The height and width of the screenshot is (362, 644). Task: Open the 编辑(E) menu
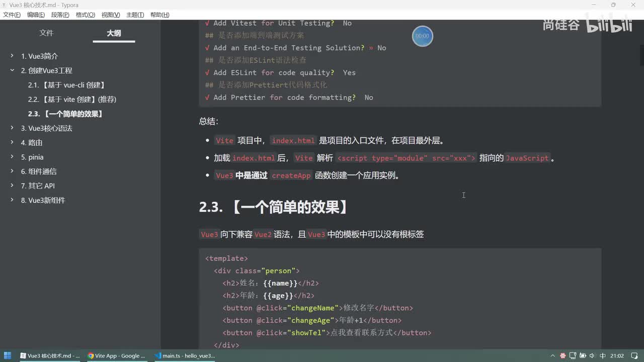36,15
